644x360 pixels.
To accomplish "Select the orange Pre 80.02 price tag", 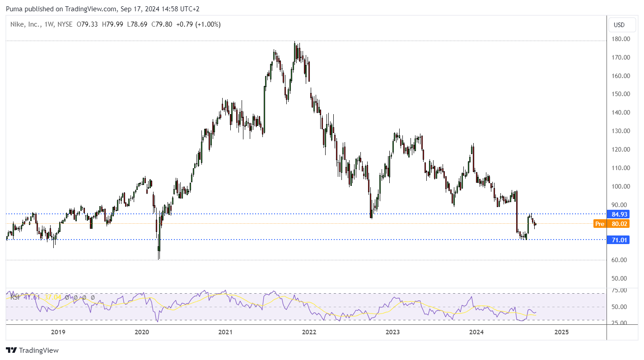I will click(x=611, y=224).
